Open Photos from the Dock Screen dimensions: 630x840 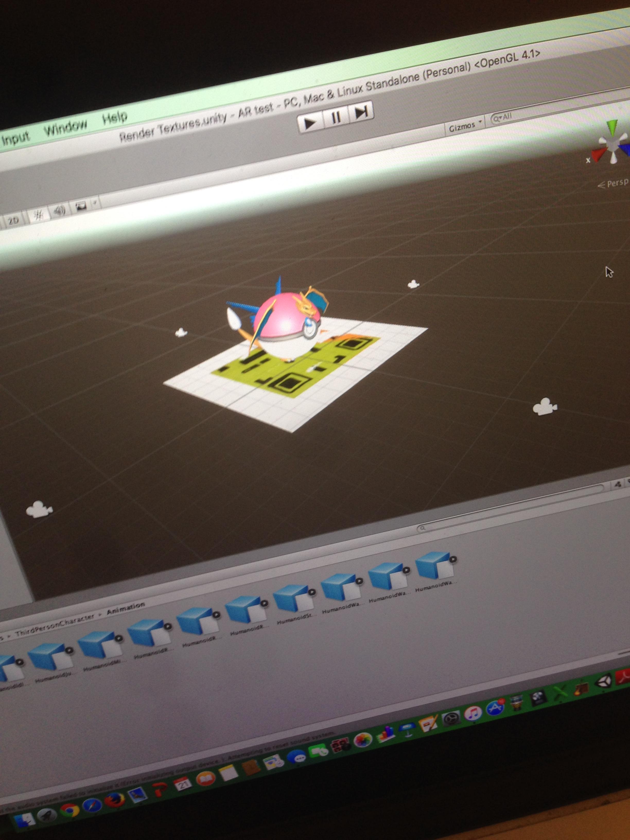tap(363, 740)
